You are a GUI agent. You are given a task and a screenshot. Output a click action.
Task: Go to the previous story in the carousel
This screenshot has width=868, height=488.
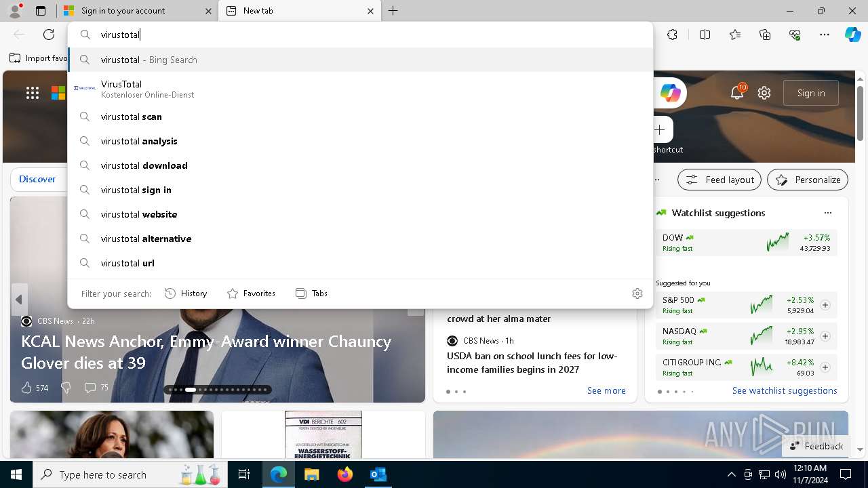point(19,300)
